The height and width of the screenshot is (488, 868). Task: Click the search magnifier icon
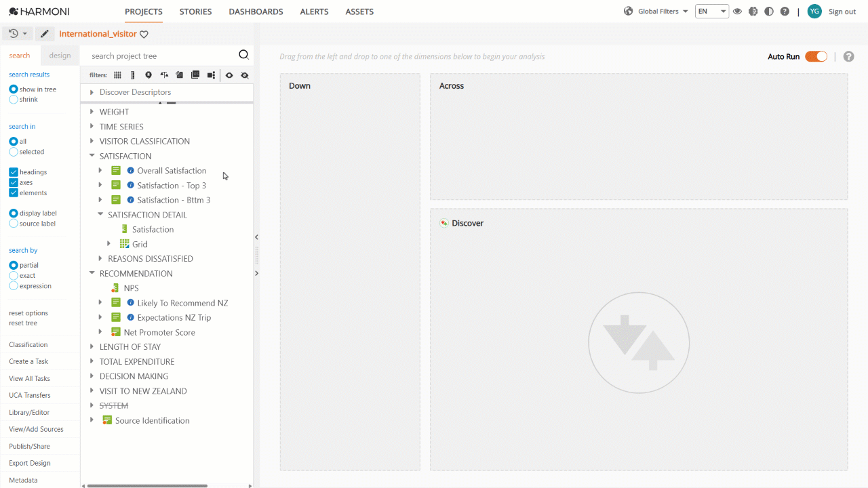pyautogui.click(x=244, y=55)
